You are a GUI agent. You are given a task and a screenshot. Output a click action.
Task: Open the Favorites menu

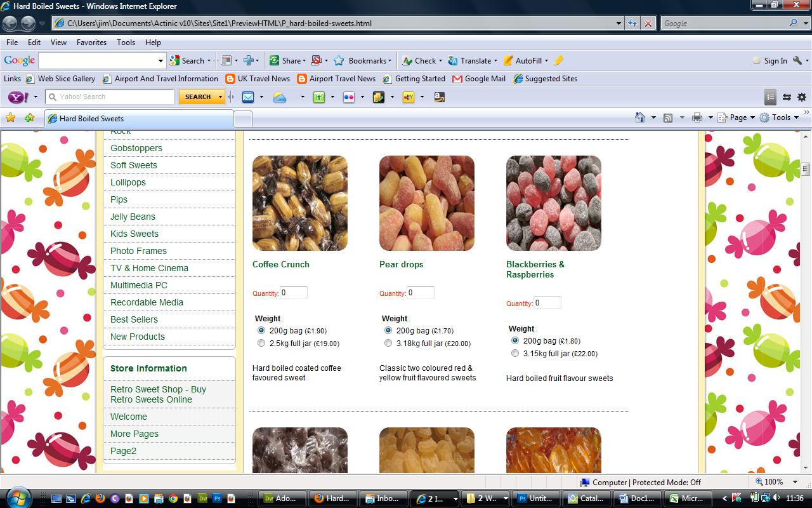[91, 43]
